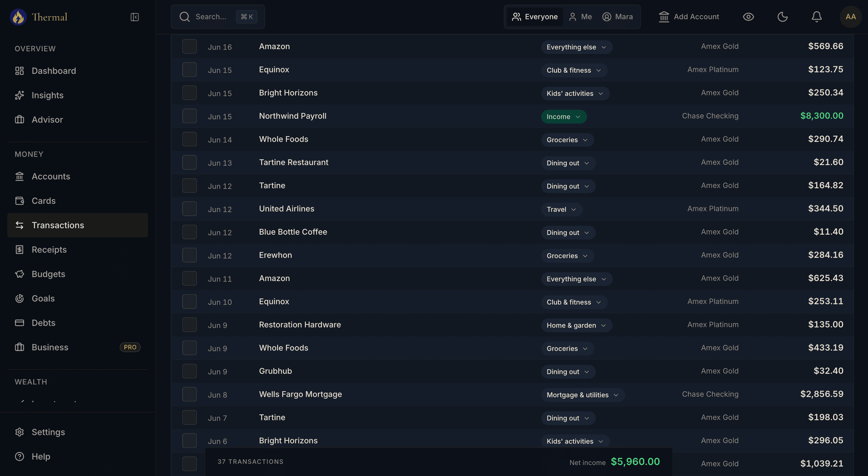Change Bright Horizons Jun 15 Kids' activities
This screenshot has width=868, height=476.
[575, 93]
